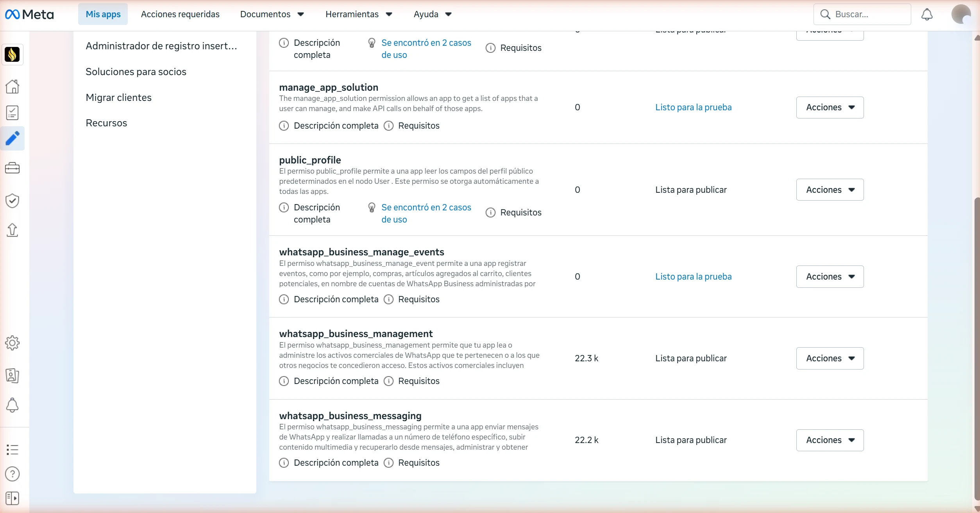This screenshot has height=513, width=980.
Task: Select Recursos menu item
Action: click(x=106, y=123)
